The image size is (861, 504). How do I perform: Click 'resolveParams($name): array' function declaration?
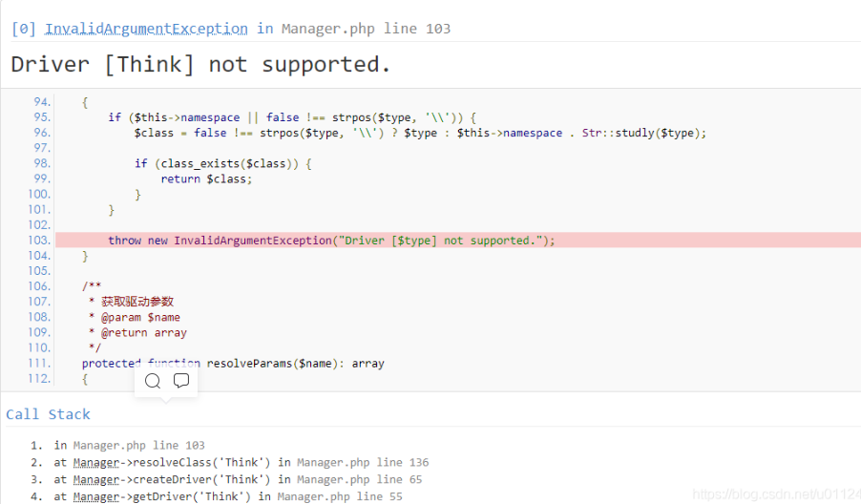point(295,364)
